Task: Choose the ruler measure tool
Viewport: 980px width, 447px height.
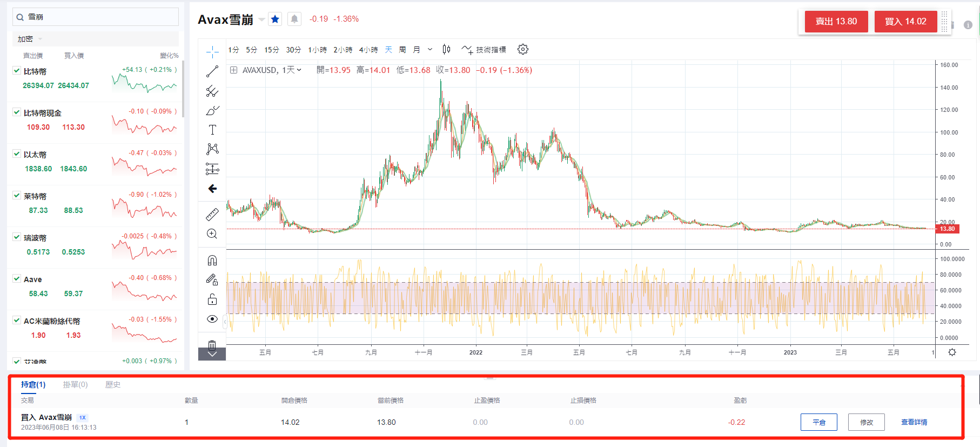Action: point(212,215)
